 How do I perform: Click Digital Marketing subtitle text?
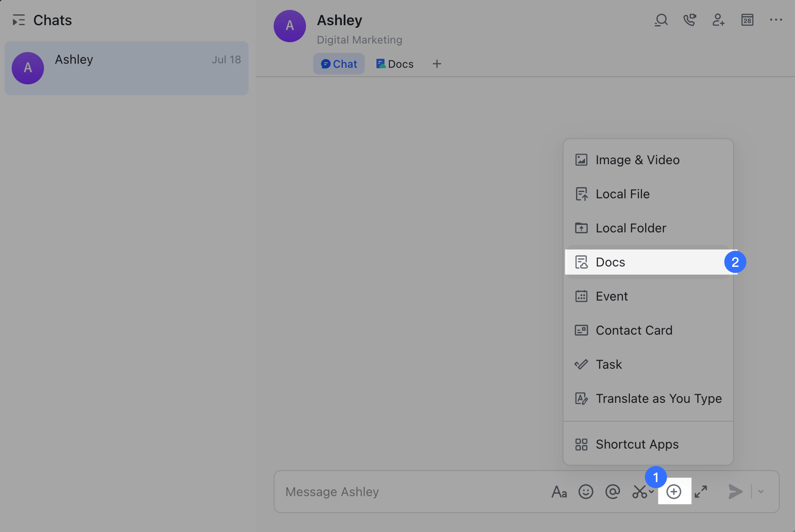359,40
